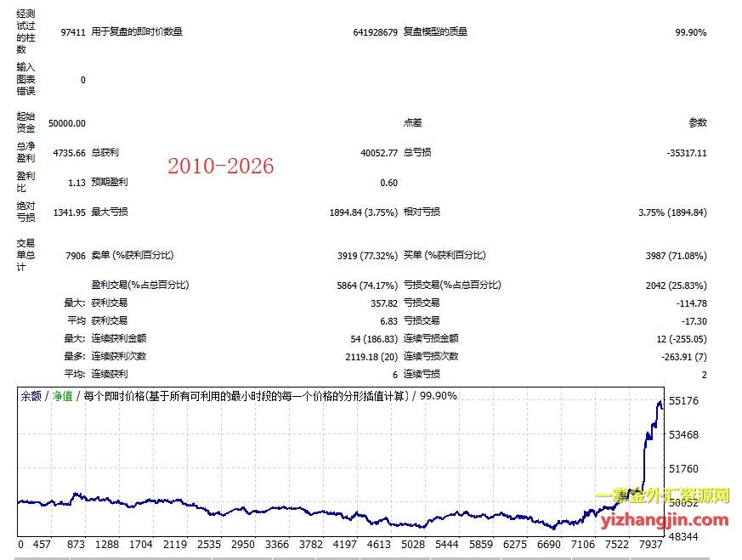This screenshot has height=560, width=742.
Task: Click the total trades count 7906
Action: [x=74, y=256]
